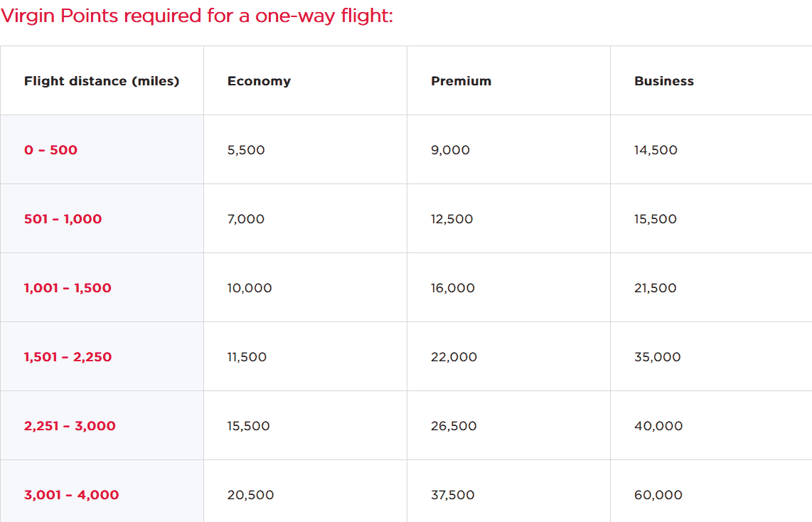Click the 40,000 Business points cell

pos(658,426)
